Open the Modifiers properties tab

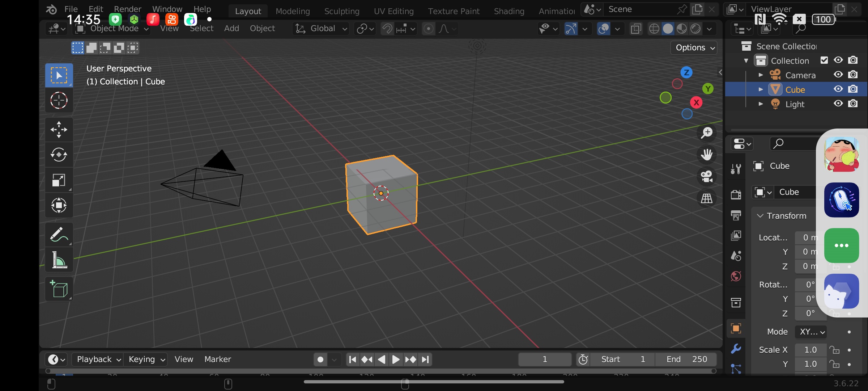click(736, 349)
